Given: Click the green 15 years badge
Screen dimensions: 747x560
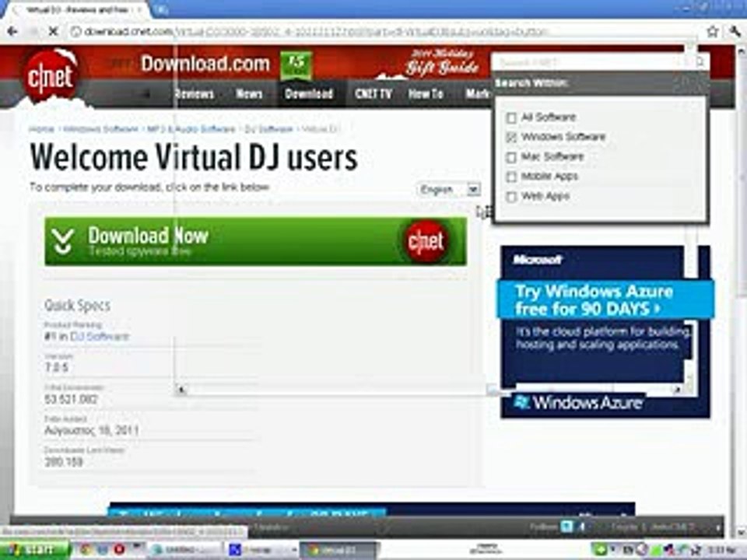Looking at the screenshot, I should click(296, 64).
